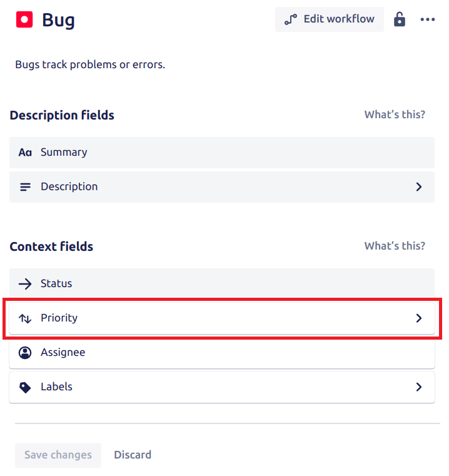Click the paragraph lines icon beside Description
Viewport: 449px width, 476px height.
tap(25, 187)
